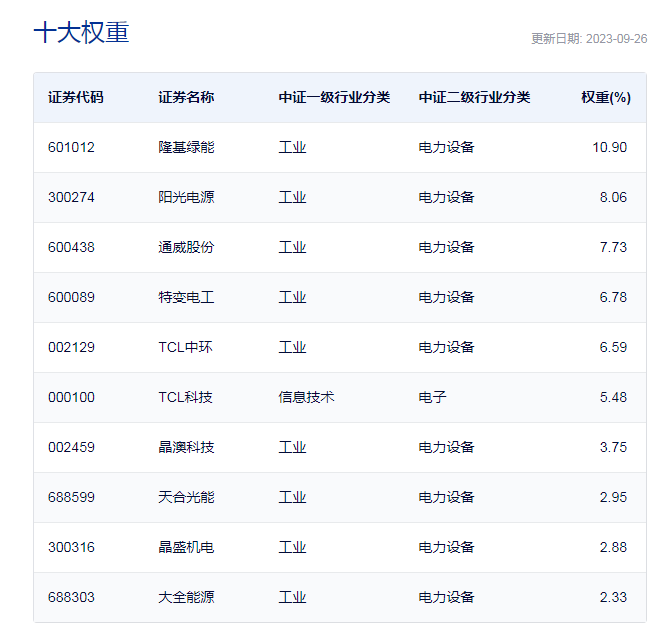Click 信息技术 industry cell

[306, 397]
